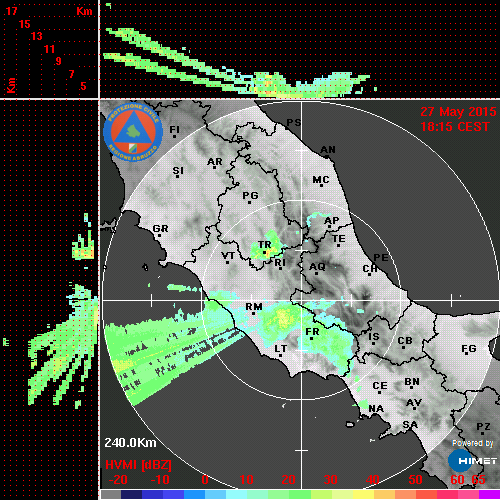Click the city label 'LT' on the map
The height and width of the screenshot is (500, 500).
[x=281, y=349]
